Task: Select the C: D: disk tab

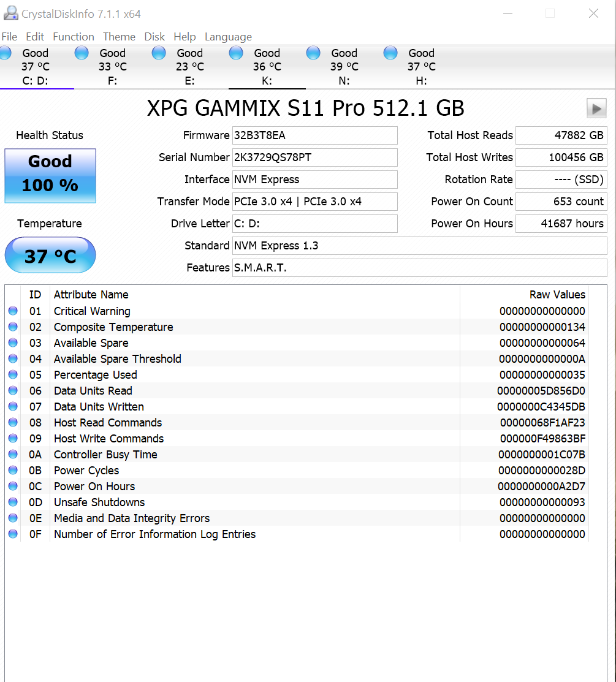Action: click(x=37, y=67)
